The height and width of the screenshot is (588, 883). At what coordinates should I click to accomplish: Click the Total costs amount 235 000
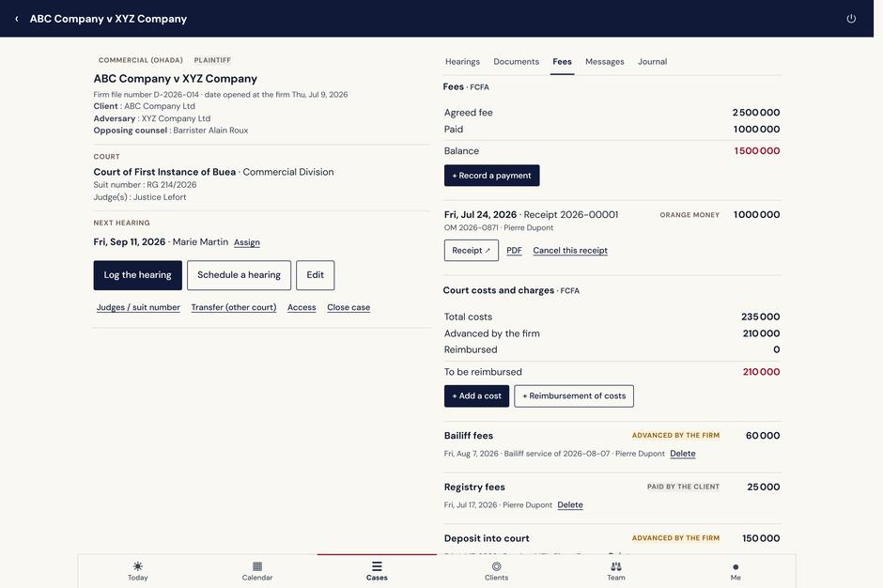(x=760, y=317)
